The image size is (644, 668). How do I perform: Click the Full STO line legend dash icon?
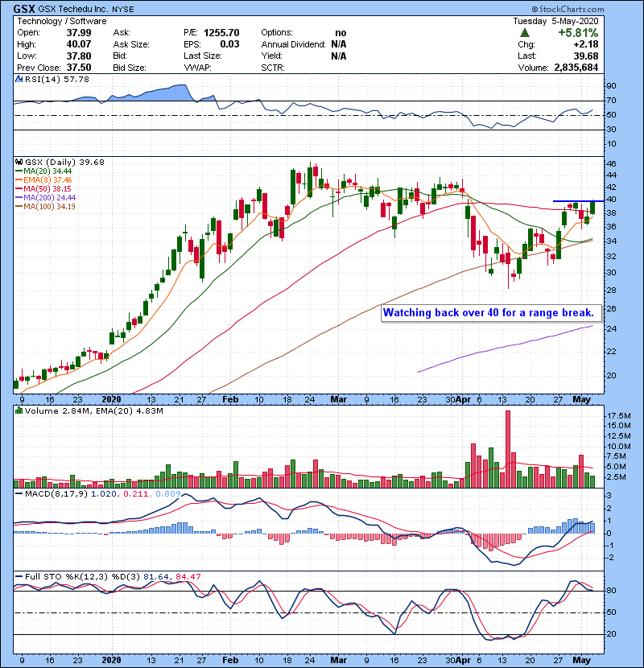point(19,577)
